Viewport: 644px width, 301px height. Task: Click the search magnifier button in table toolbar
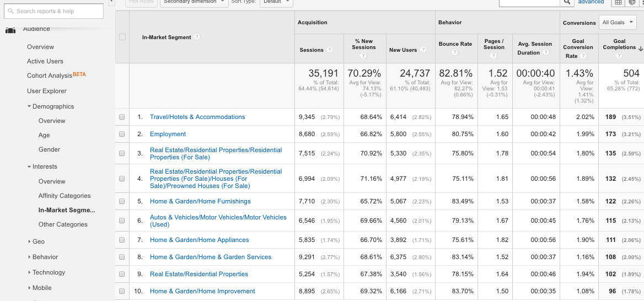click(567, 3)
